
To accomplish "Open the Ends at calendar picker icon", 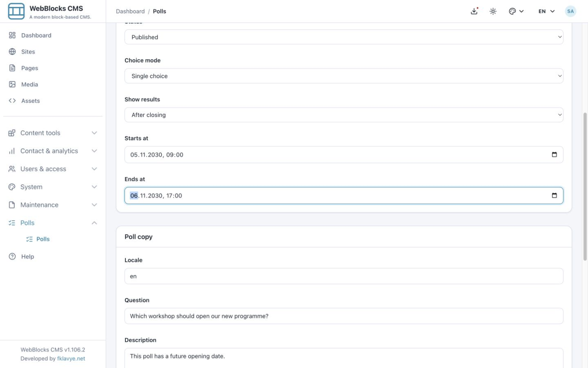I will point(554,195).
